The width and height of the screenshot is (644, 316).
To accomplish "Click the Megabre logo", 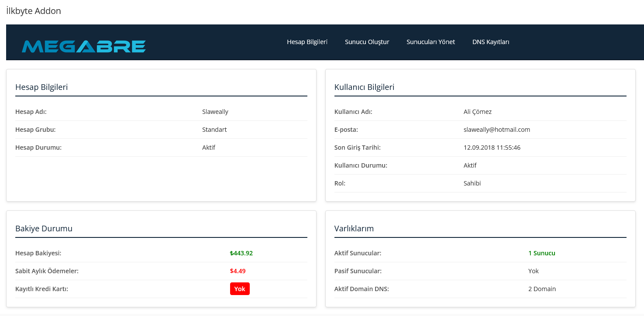I will (84, 46).
